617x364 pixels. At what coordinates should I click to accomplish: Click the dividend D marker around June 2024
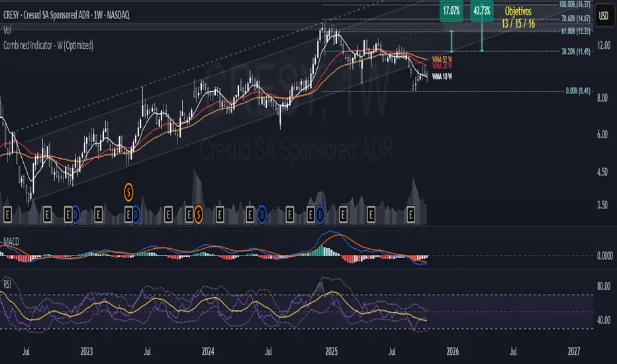[x=261, y=215]
